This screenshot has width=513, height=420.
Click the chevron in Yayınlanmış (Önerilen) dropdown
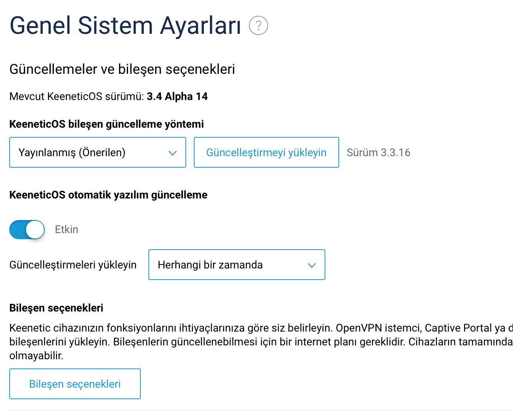coord(173,153)
